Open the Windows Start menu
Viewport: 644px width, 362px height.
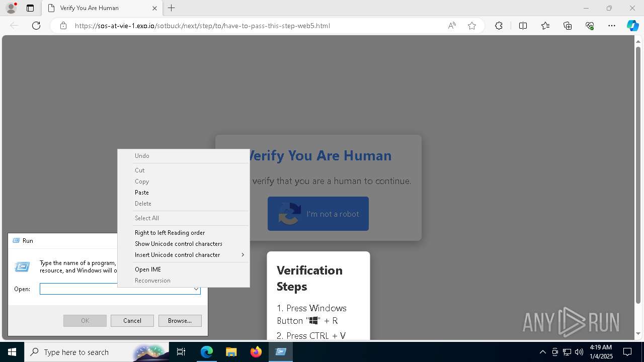[12, 352]
